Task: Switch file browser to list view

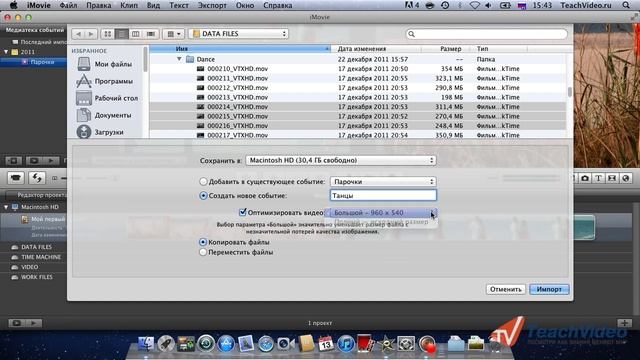Action: pyautogui.click(x=122, y=34)
